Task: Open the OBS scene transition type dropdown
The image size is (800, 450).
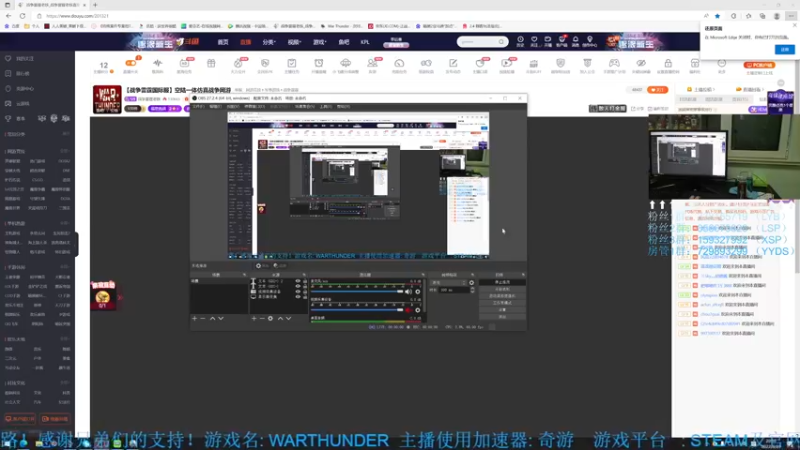Action: [448, 283]
